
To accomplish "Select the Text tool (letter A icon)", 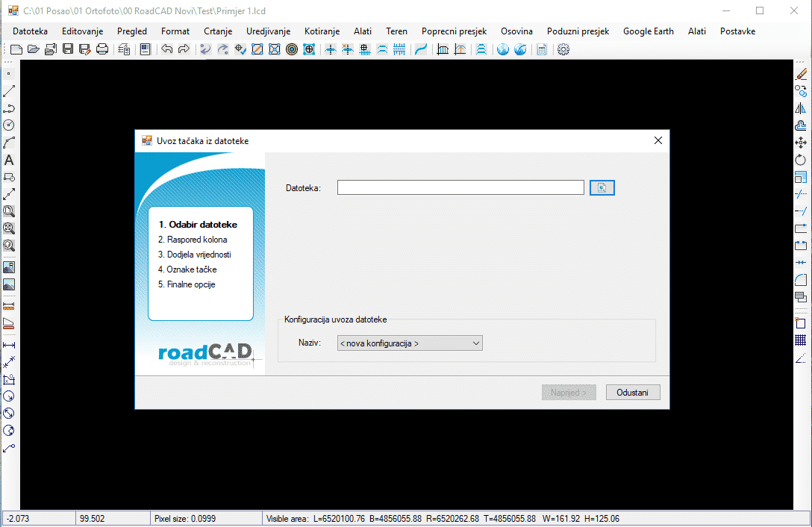I will click(9, 160).
